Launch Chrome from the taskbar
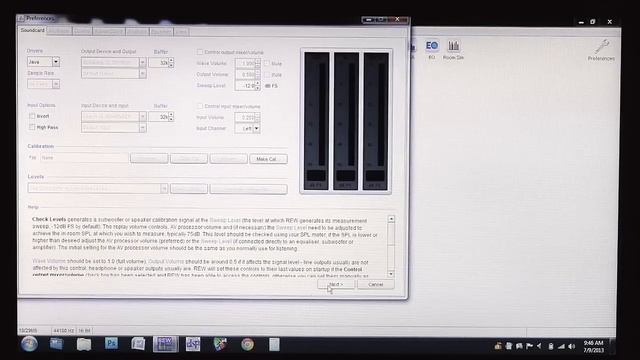640x360 pixels. click(247, 344)
